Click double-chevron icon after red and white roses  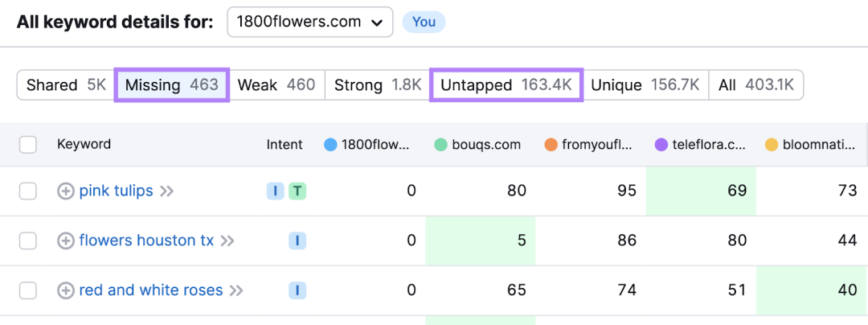click(236, 290)
